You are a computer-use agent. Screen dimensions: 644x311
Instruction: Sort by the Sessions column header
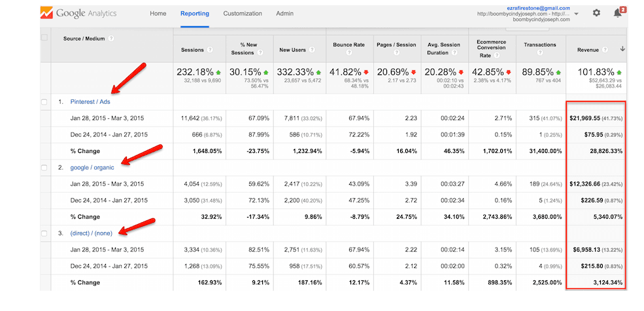[x=192, y=50]
